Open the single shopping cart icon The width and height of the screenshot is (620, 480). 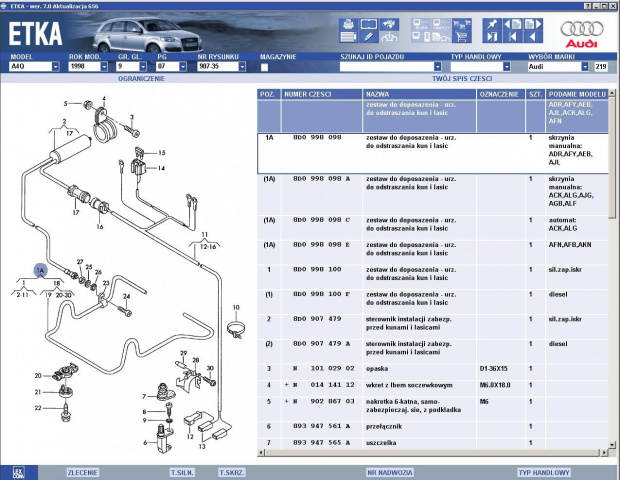461,37
